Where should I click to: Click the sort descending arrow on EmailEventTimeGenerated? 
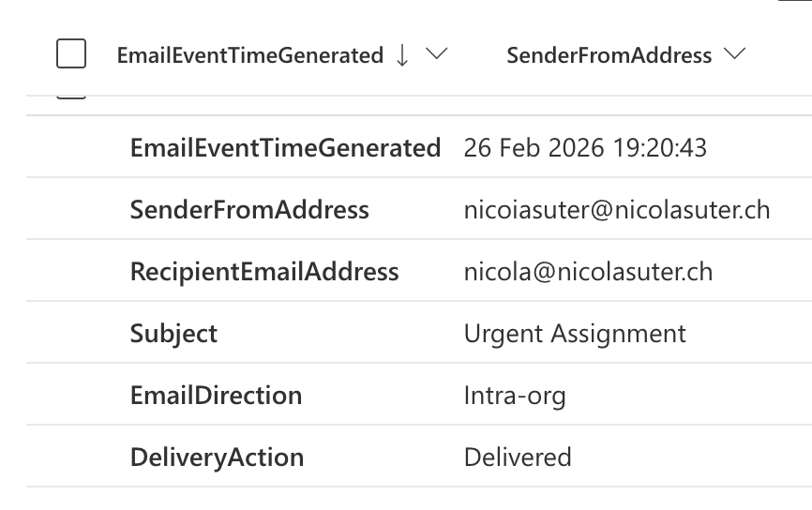[402, 55]
